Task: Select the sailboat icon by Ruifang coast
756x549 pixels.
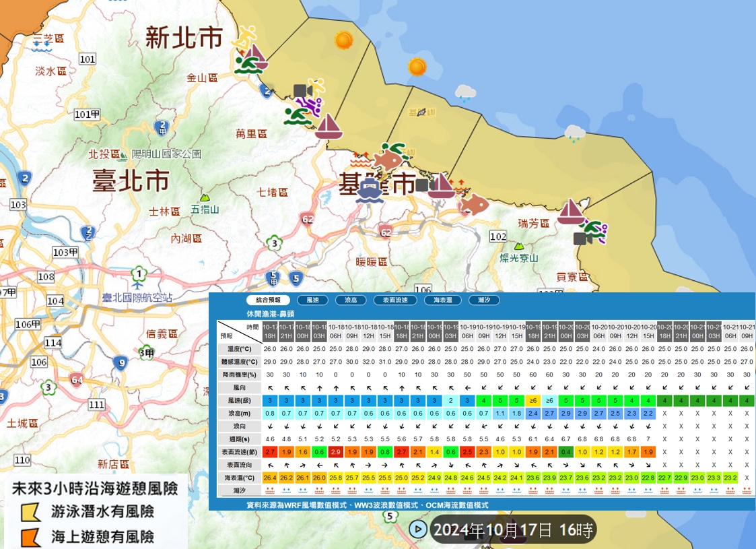Action: [x=571, y=212]
